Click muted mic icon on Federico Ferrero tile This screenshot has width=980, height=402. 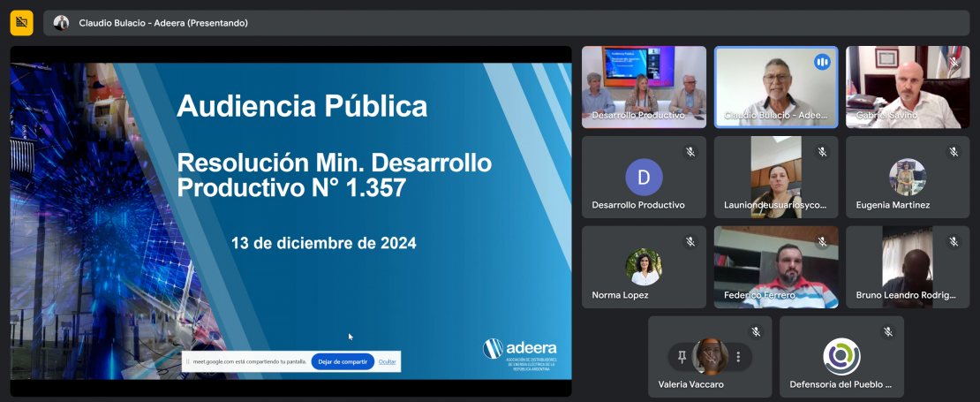point(822,241)
